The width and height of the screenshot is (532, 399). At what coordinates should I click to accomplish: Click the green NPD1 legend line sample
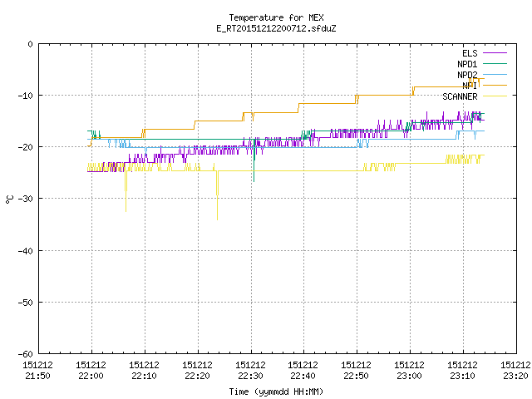[x=495, y=63]
